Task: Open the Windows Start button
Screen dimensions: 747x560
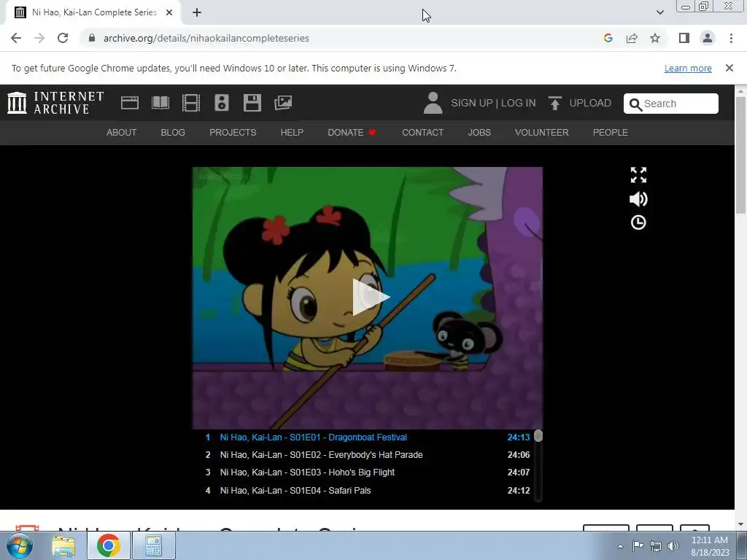Action: click(19, 545)
